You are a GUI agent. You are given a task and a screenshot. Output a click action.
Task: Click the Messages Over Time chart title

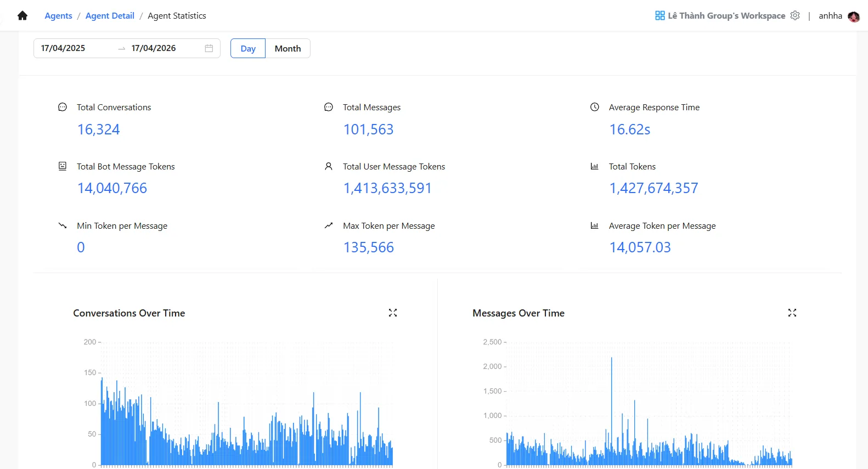[x=518, y=313]
